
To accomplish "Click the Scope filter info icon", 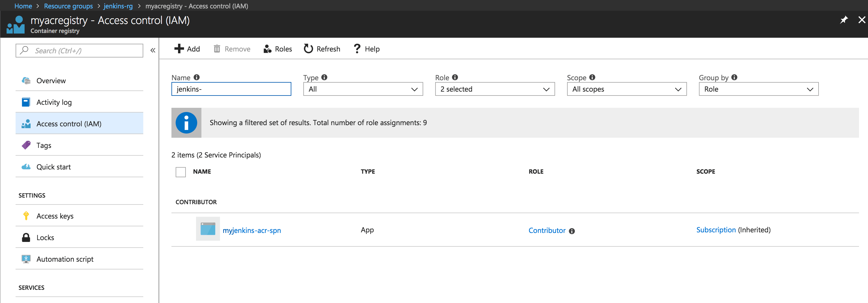I will click(592, 77).
